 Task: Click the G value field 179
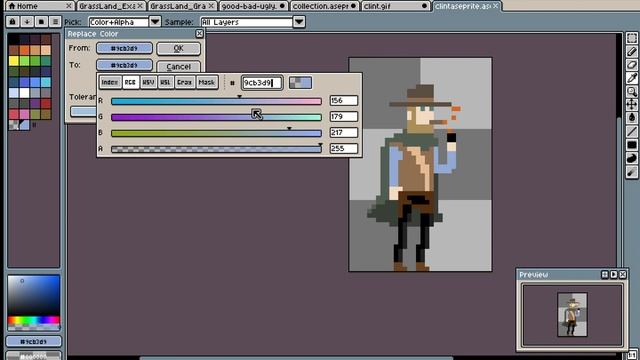pos(344,117)
